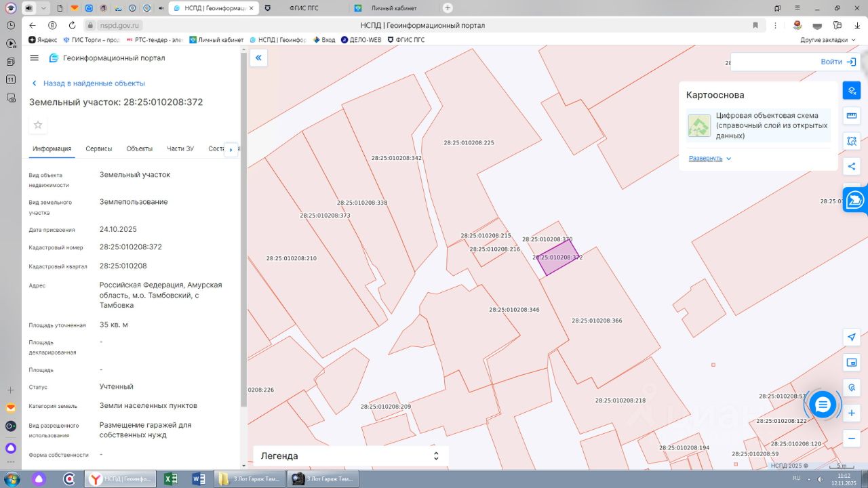Collapse the left info panel with double-chevron button
This screenshot has height=488, width=868.
tap(258, 58)
